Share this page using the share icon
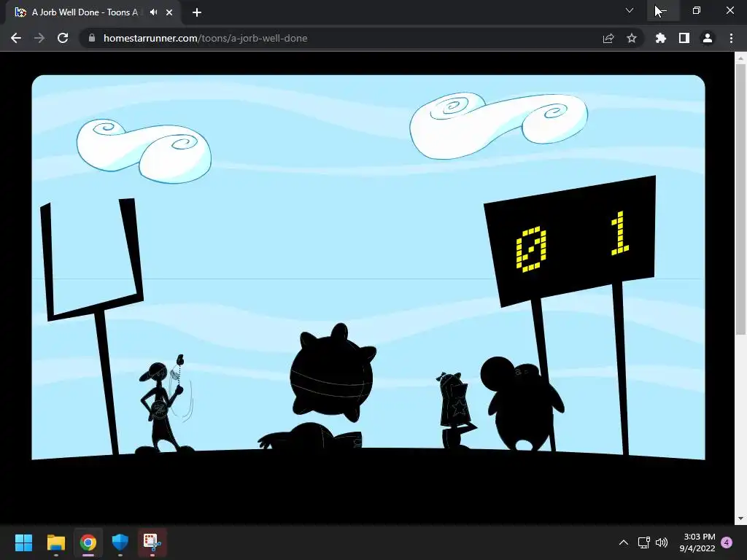The height and width of the screenshot is (560, 747). [x=608, y=38]
